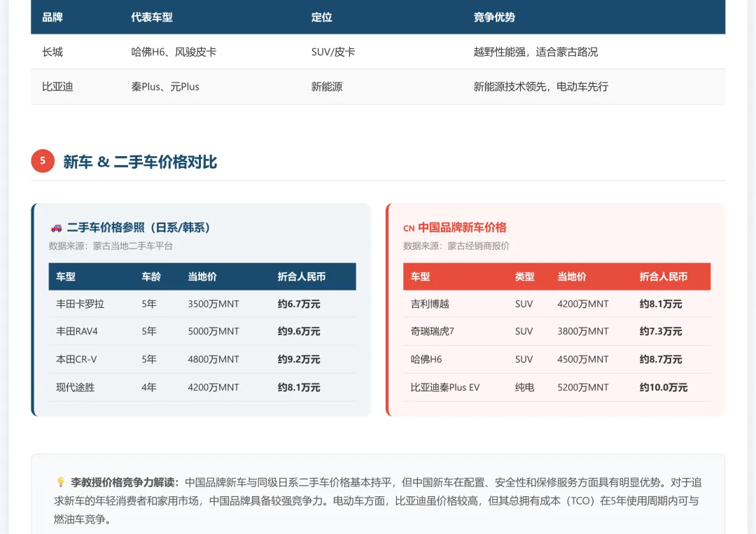Click the red number 5 section badge

click(x=43, y=161)
